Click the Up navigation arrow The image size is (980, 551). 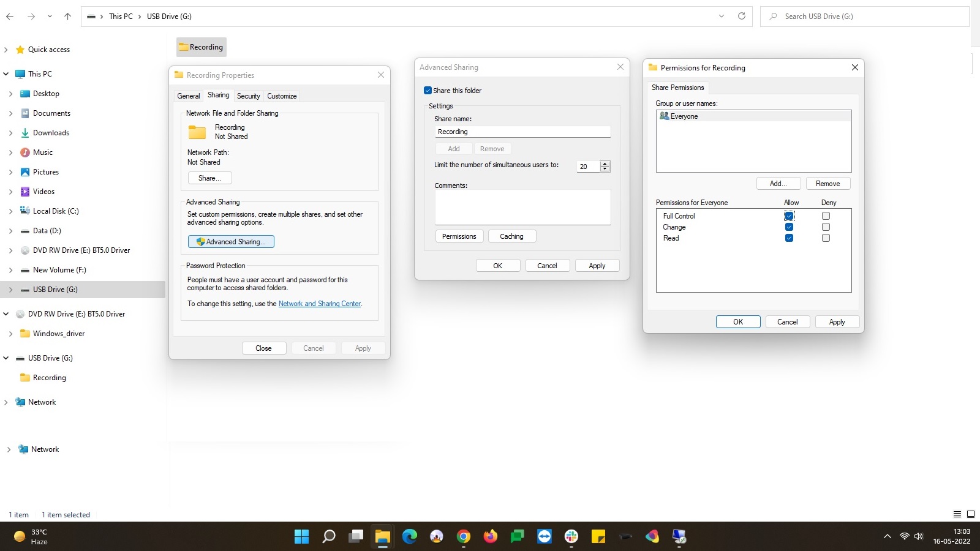pos(67,17)
